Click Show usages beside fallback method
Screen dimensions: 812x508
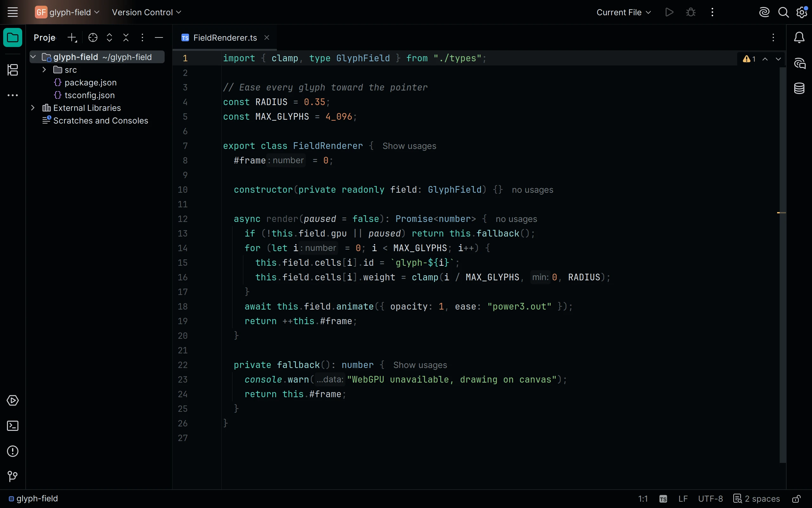(x=420, y=365)
